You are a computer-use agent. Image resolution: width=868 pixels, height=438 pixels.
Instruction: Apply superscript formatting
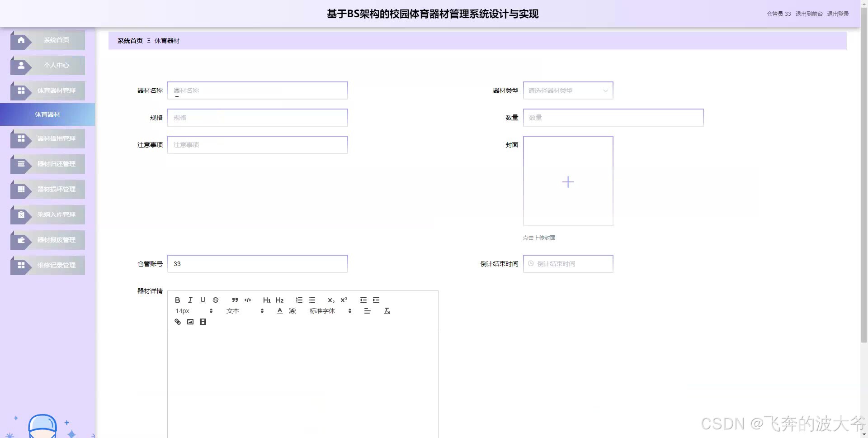click(344, 300)
